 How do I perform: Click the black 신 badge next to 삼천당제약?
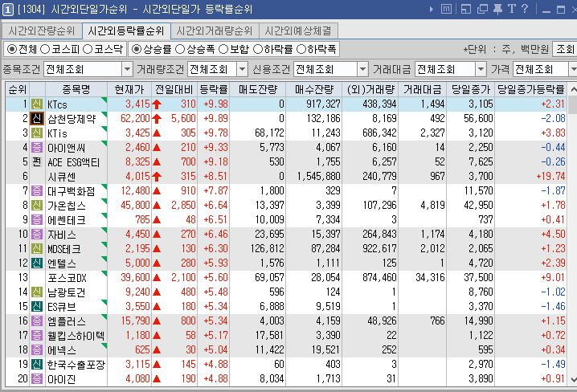pos(36,118)
